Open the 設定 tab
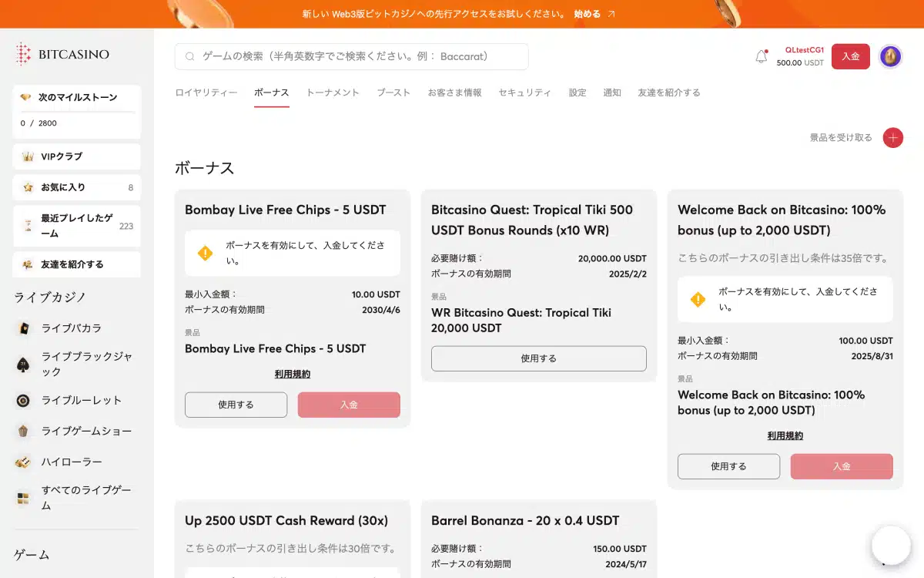 [x=577, y=92]
